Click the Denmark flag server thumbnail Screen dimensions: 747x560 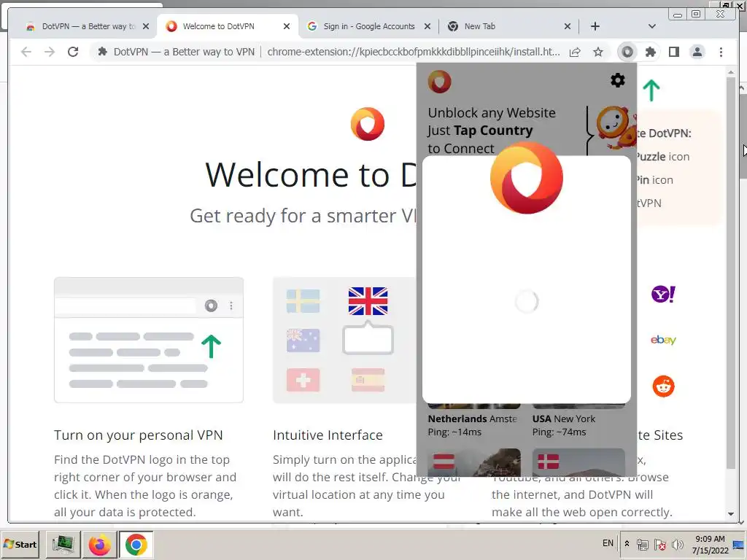click(578, 462)
